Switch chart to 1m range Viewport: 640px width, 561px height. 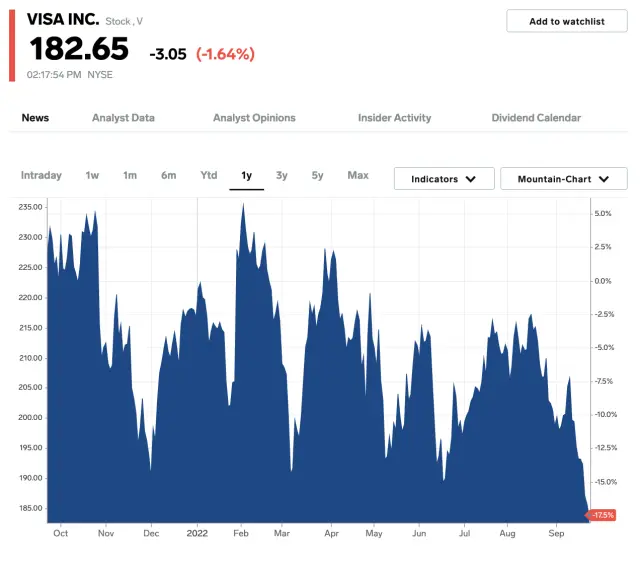130,176
